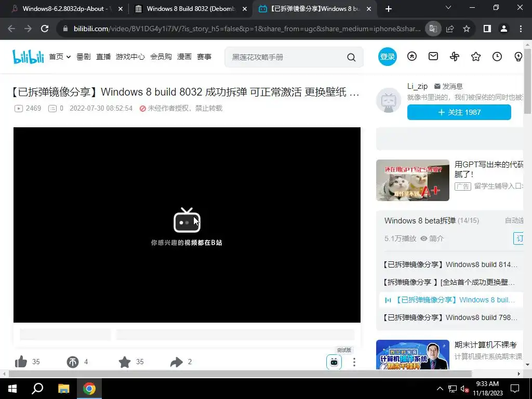Open 会员购 in navigation menu
The width and height of the screenshot is (532, 399).
(x=161, y=57)
